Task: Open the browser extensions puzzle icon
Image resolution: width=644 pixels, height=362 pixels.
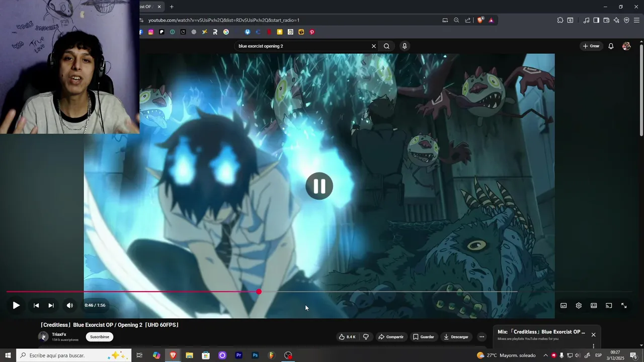Action: (560, 20)
